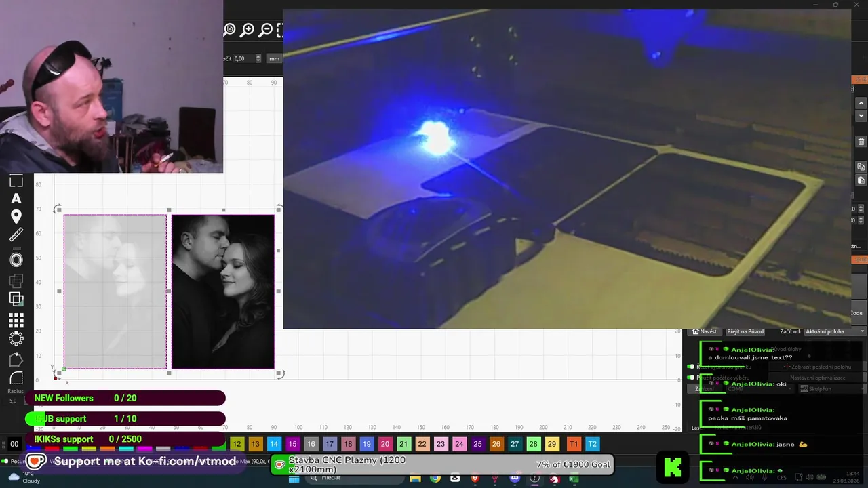Viewport: 868px width, 488px height.
Task: Click the Radius 5,0 value field
Action: [13, 401]
